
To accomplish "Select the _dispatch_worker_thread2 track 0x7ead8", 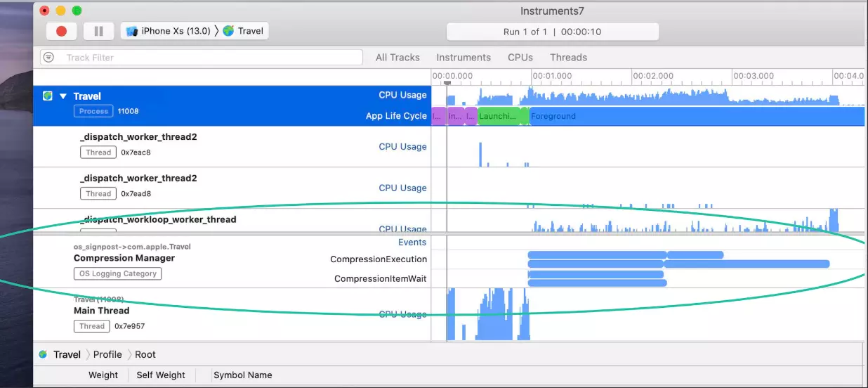I will coord(232,188).
